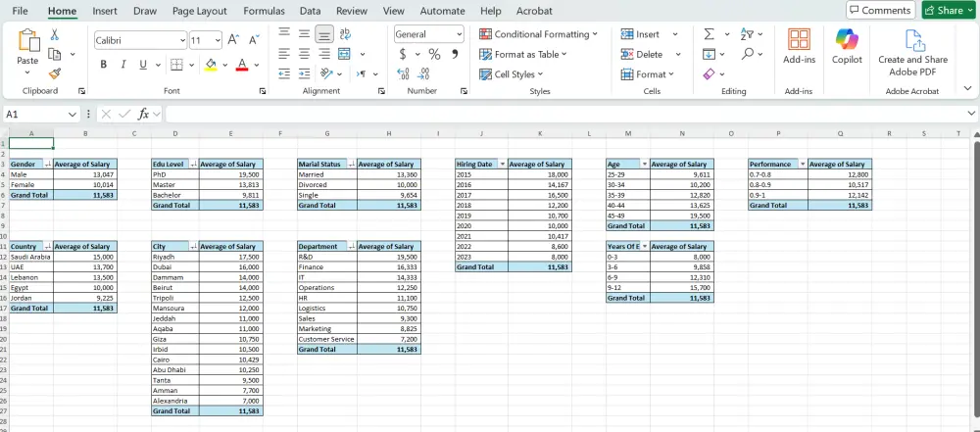Click the AutoSum sigma icon
The image size is (980, 432).
click(710, 33)
